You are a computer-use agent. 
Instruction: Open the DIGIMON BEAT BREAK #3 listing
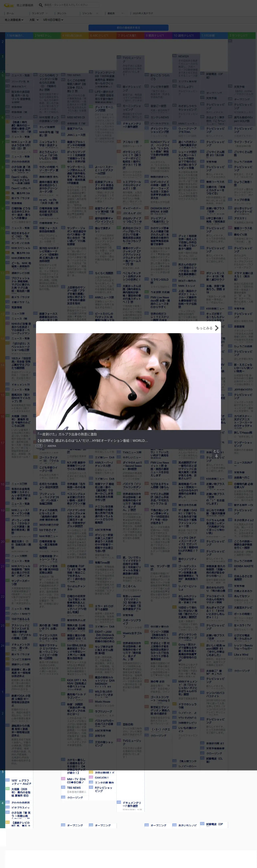(160, 210)
